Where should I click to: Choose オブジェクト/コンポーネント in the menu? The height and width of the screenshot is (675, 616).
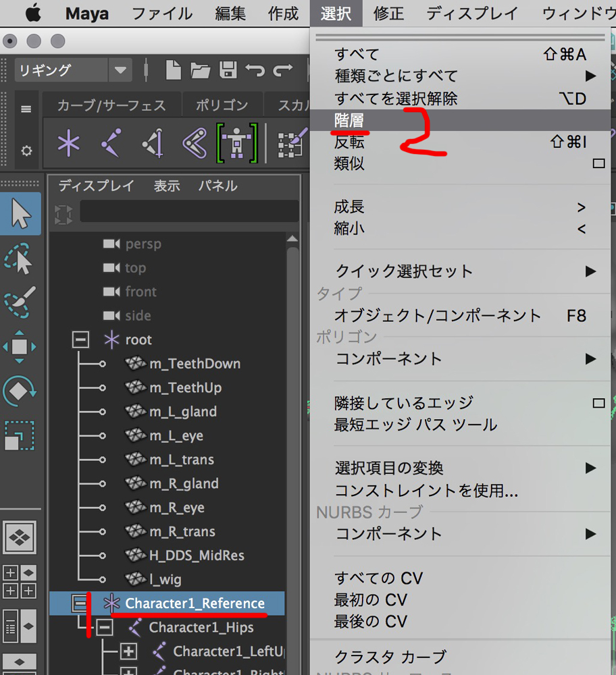tap(460, 315)
